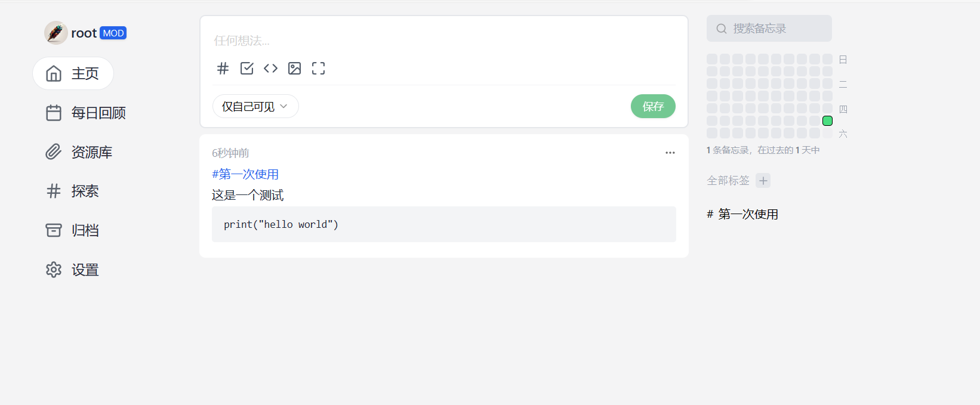Click the #第一次使用 tag link in the memo
The image size is (980, 405).
(x=245, y=174)
